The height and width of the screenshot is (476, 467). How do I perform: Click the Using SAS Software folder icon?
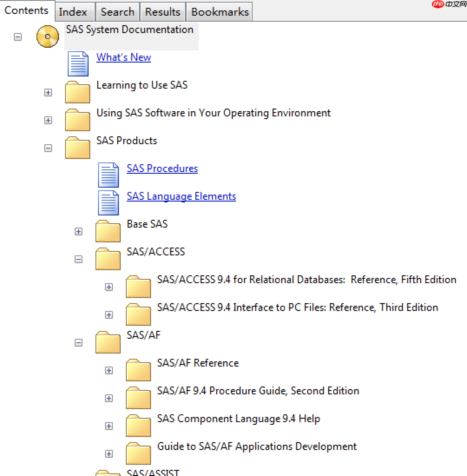(x=78, y=120)
